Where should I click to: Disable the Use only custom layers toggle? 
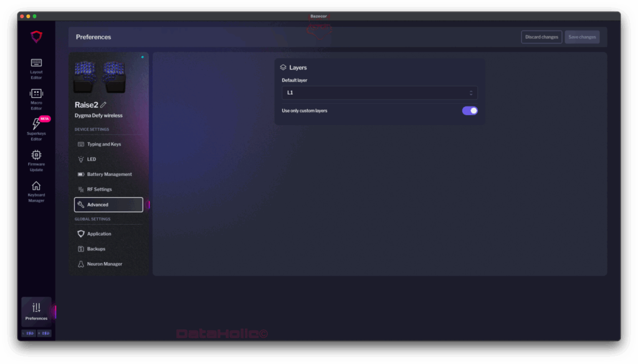470,111
